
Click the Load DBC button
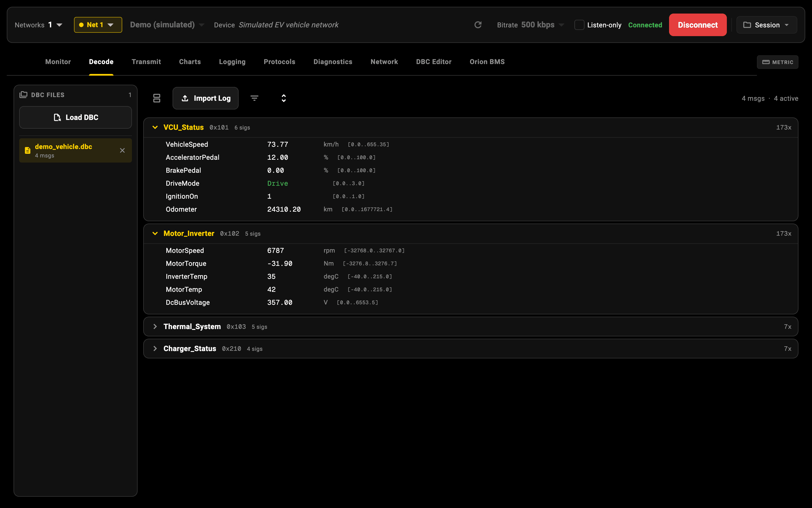click(x=76, y=117)
